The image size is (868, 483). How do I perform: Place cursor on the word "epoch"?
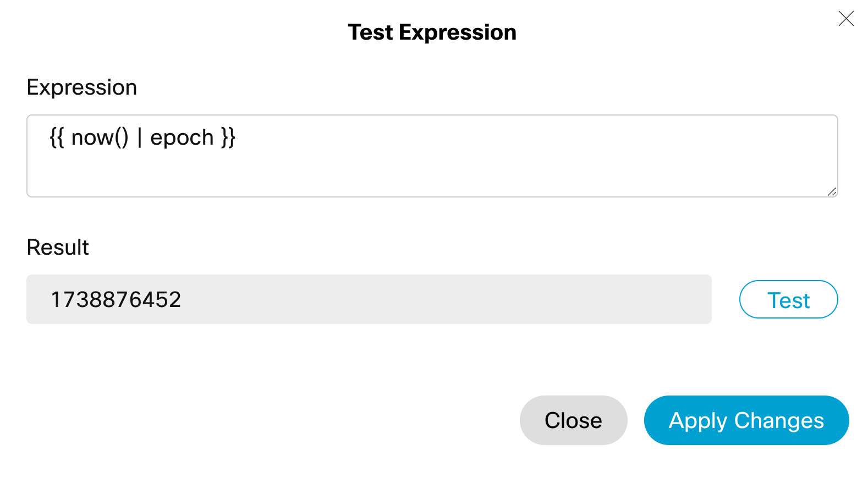[x=182, y=138]
